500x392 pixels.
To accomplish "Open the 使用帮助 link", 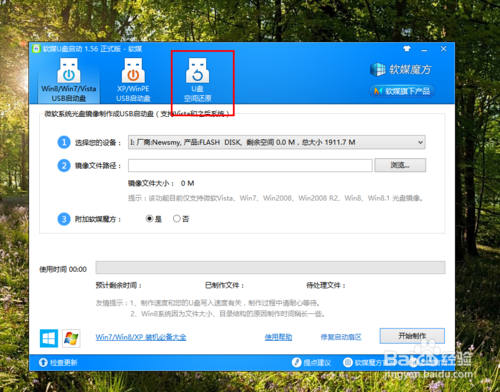I will [278, 337].
